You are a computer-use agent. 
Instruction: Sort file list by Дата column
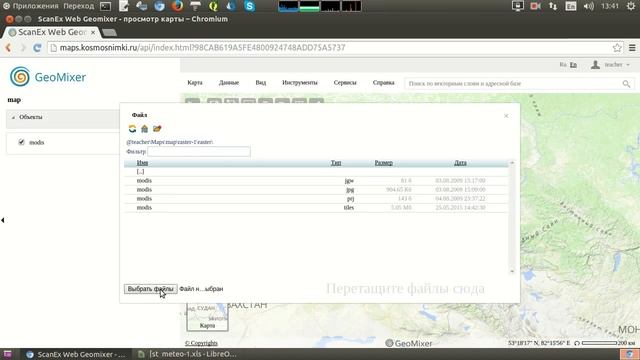coord(460,162)
